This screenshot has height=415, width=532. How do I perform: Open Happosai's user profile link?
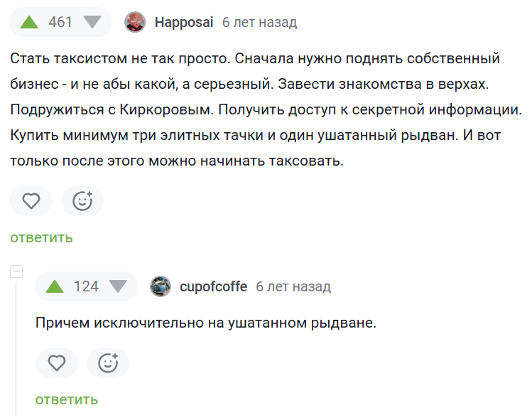[x=184, y=23]
